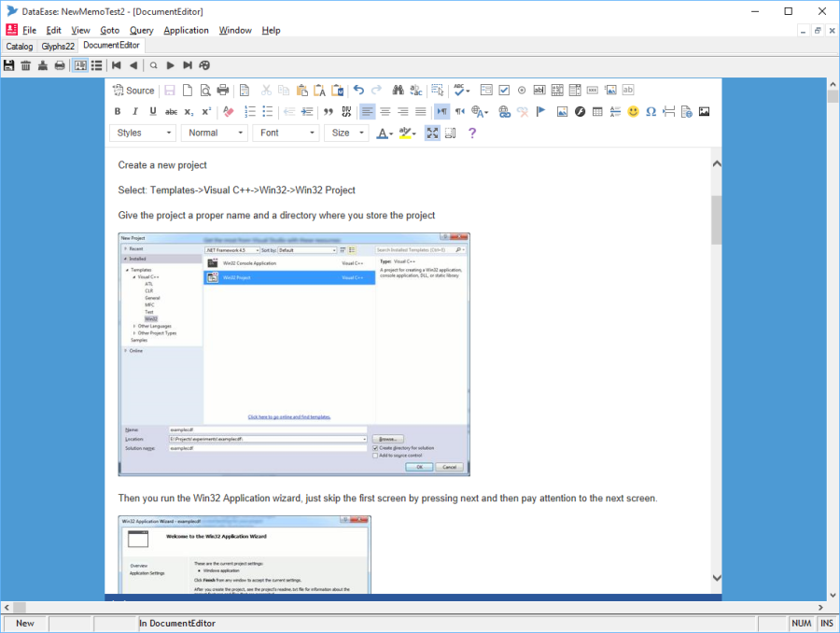
Task: Switch to form view in DataEase toolbar
Action: point(80,65)
